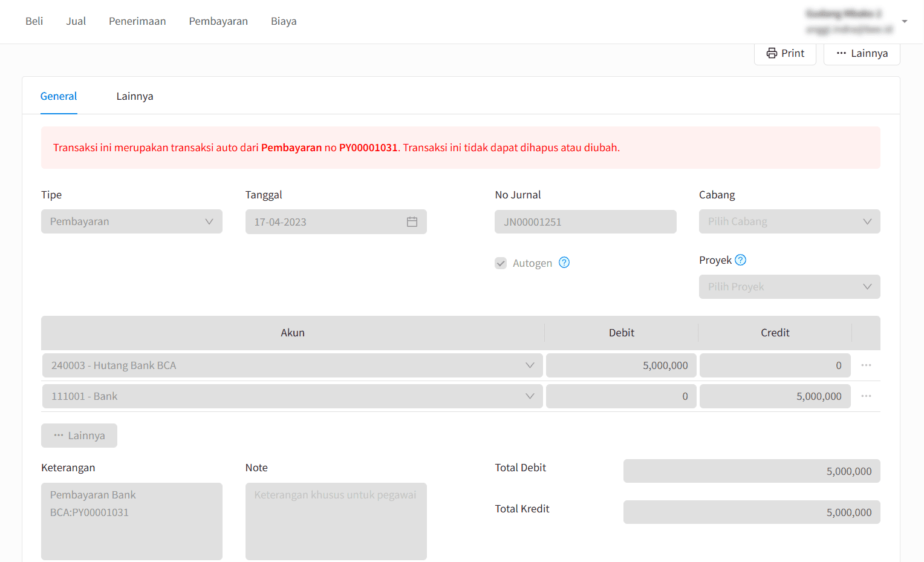Image resolution: width=924 pixels, height=562 pixels.
Task: Open row options for Hutang Bank BCA
Action: coord(866,365)
